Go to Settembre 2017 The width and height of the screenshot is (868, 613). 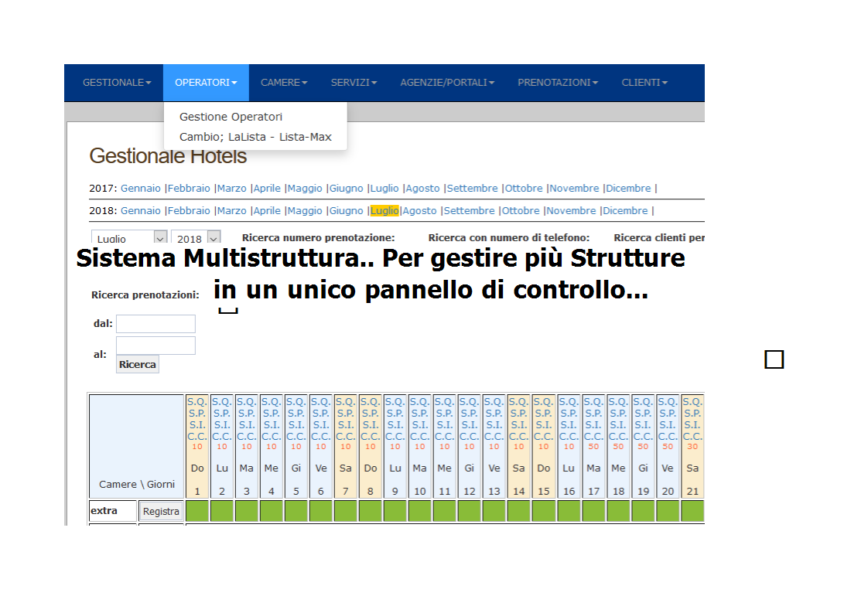472,188
